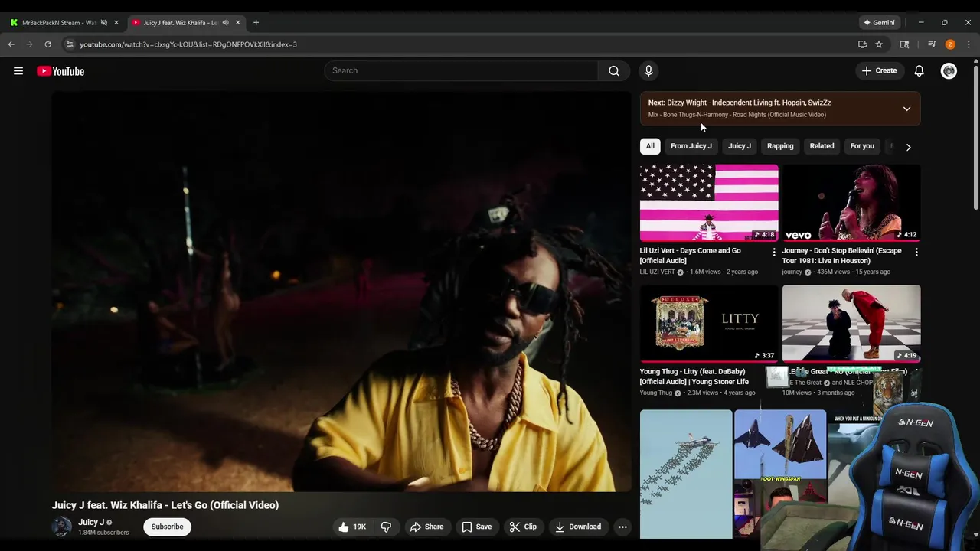Open Chrome profile avatar Z
980x551 pixels.
pos(950,44)
